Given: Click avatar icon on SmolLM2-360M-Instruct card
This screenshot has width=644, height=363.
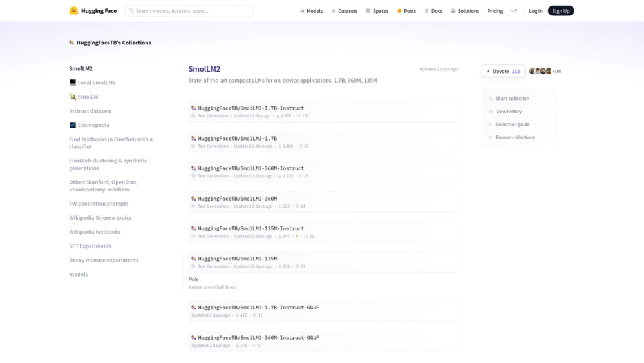Looking at the screenshot, I should [193, 168].
